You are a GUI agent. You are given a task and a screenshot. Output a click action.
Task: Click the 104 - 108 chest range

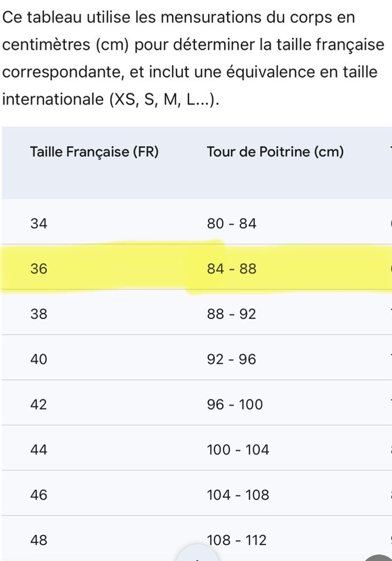click(238, 495)
